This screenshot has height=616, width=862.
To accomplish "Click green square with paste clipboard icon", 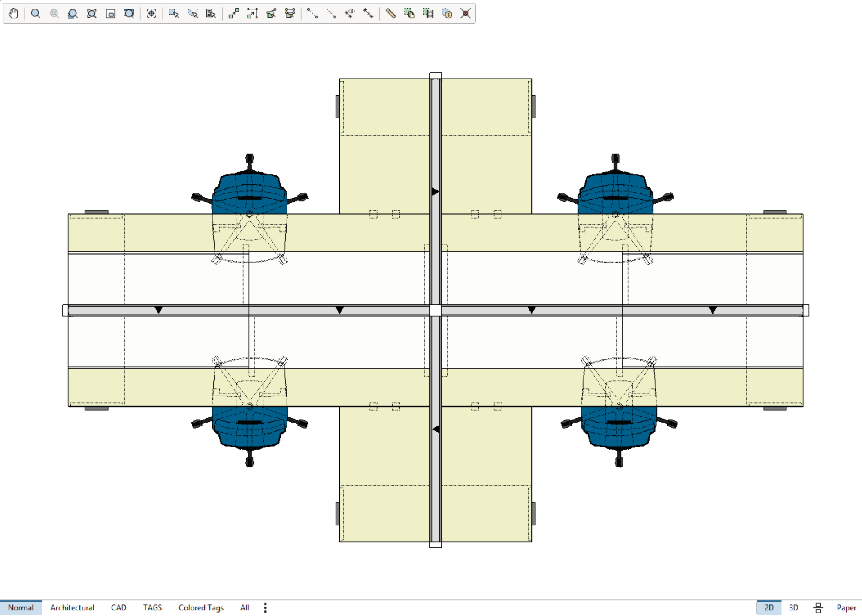I will pyautogui.click(x=409, y=14).
